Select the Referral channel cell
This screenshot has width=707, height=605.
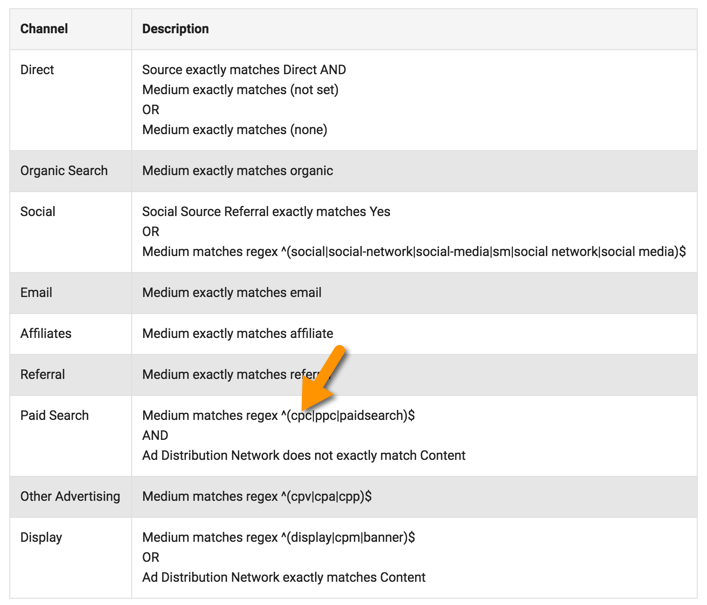point(43,375)
